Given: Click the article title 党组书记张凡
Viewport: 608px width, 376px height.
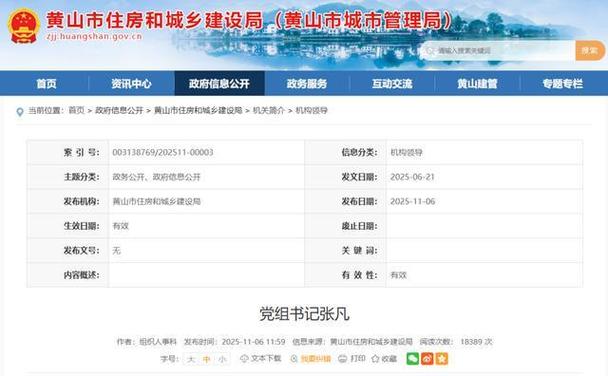Looking at the screenshot, I should coord(304,314).
